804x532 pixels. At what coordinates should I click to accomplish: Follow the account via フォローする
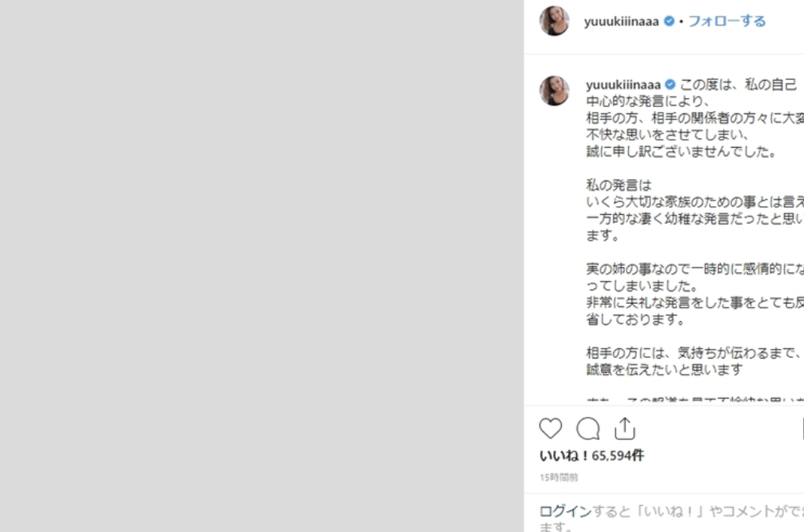[726, 21]
